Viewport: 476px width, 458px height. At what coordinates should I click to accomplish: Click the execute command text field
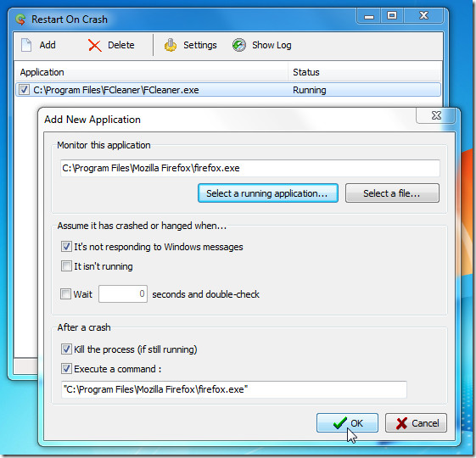point(233,389)
